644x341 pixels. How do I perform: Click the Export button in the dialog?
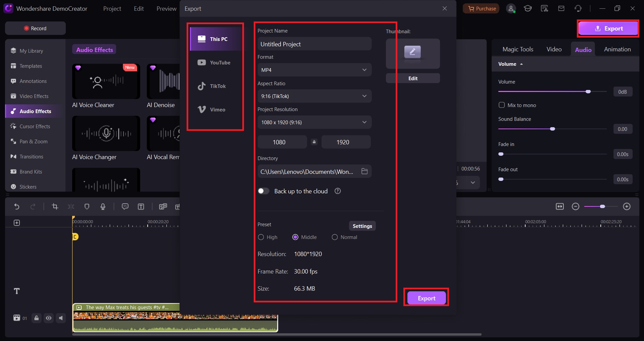click(427, 298)
